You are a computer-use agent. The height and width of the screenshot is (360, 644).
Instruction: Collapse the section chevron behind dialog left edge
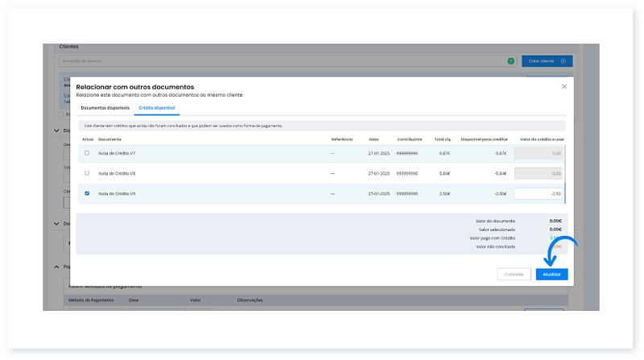pyautogui.click(x=56, y=130)
